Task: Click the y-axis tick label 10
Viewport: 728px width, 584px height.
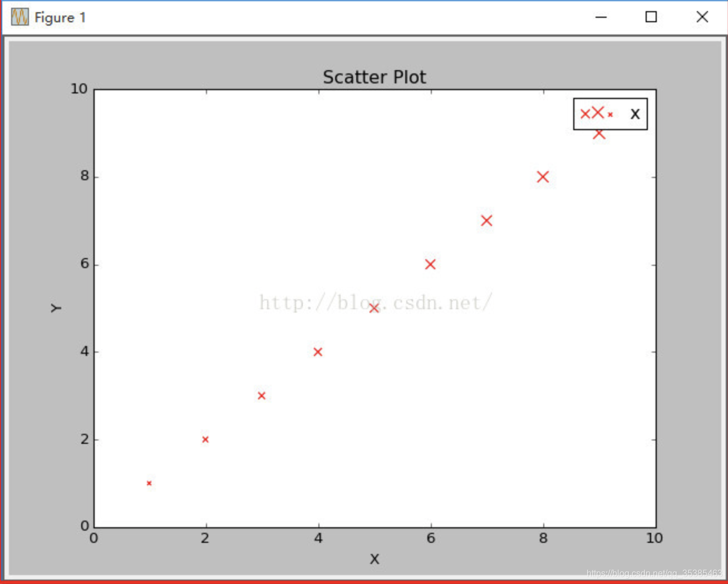Action: [79, 89]
